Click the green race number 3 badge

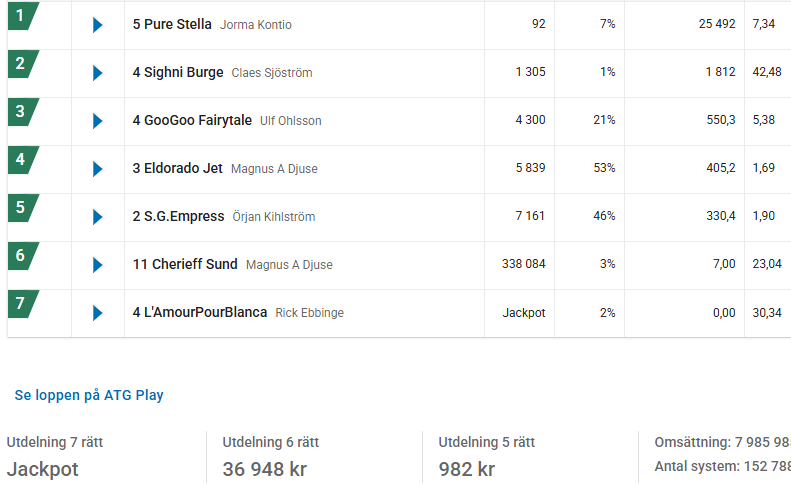coord(23,112)
